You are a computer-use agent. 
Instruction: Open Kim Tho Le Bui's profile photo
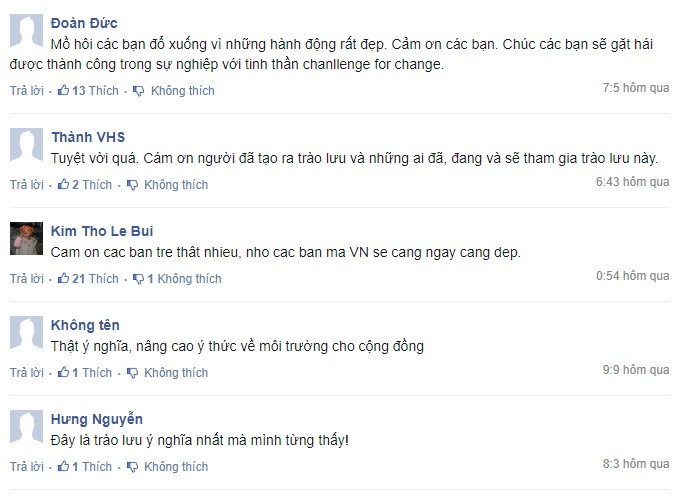[x=27, y=238]
